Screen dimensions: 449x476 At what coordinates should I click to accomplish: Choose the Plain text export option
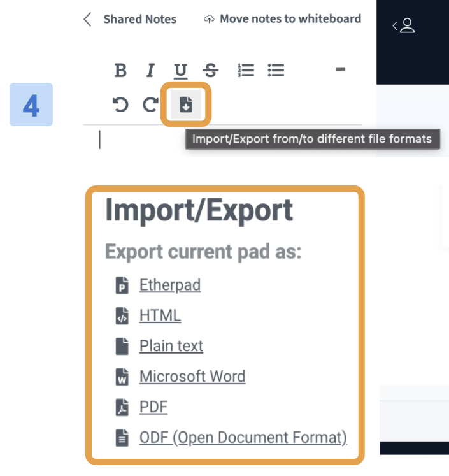171,346
